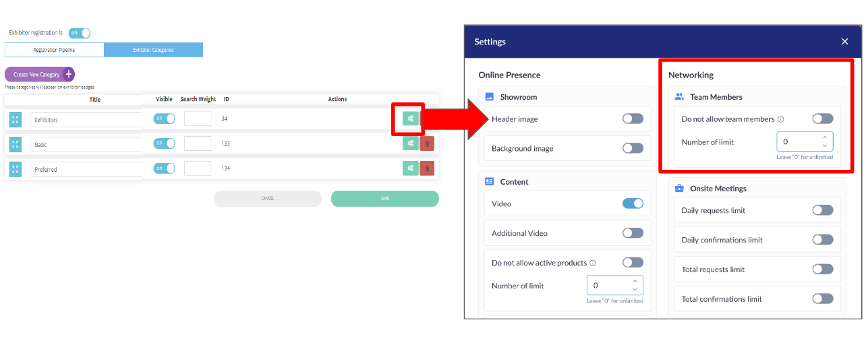Click the Team Members people icon

tap(680, 97)
